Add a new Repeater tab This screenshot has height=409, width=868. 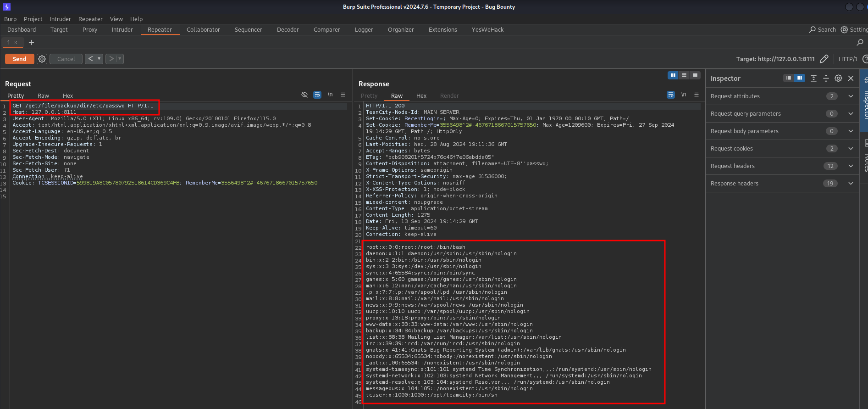[x=32, y=42]
